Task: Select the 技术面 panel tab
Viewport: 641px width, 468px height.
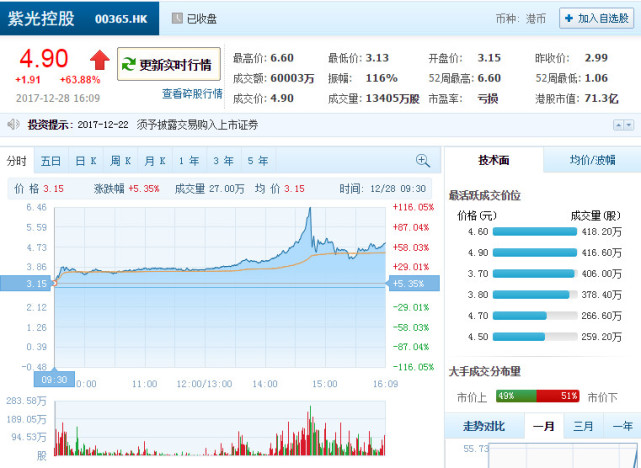Action: pyautogui.click(x=494, y=160)
